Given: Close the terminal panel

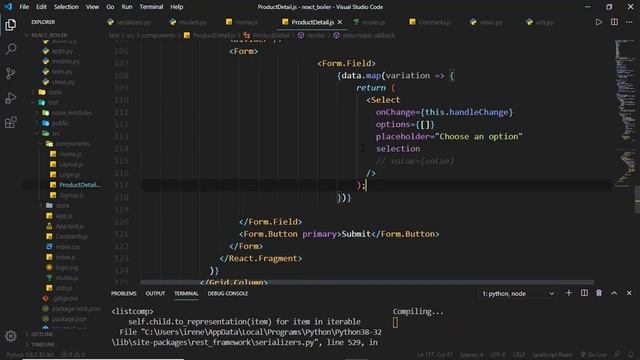Looking at the screenshot, I should point(629,293).
